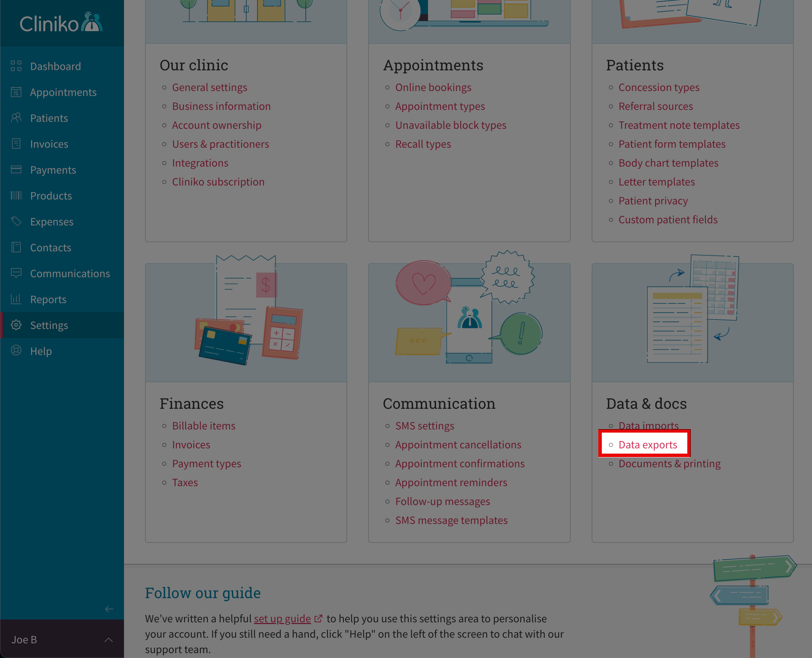Image resolution: width=812 pixels, height=658 pixels.
Task: Click the Dashboard grid icon in sidebar
Action: [x=16, y=66]
